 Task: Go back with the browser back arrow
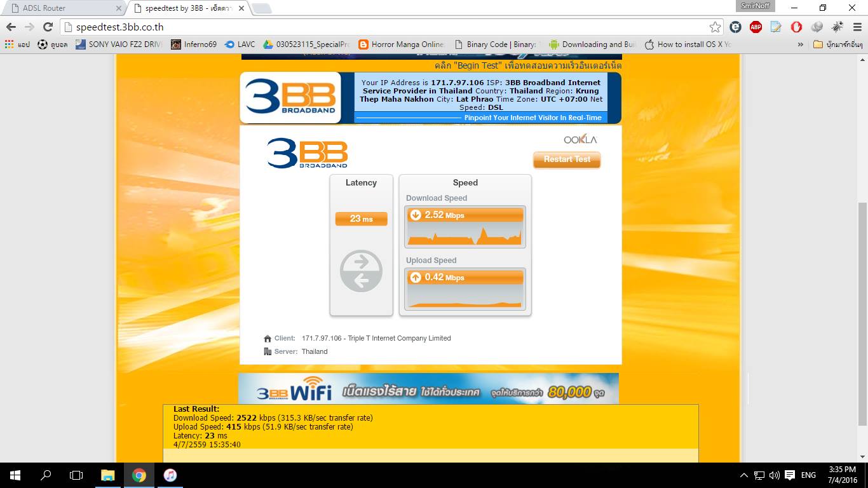(11, 27)
